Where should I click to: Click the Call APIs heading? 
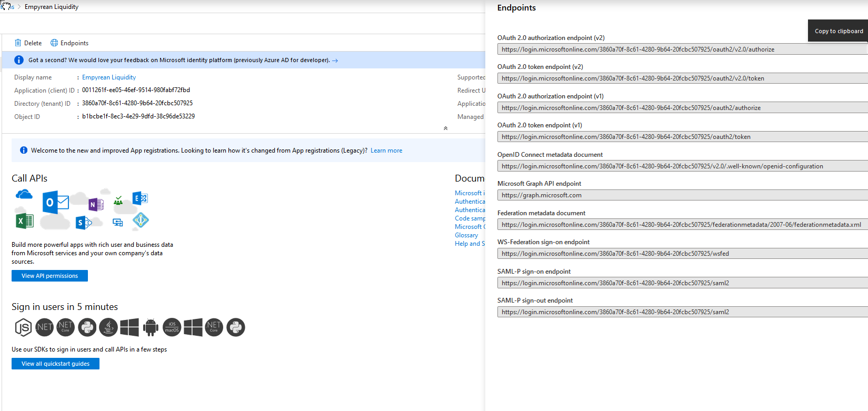coord(29,178)
